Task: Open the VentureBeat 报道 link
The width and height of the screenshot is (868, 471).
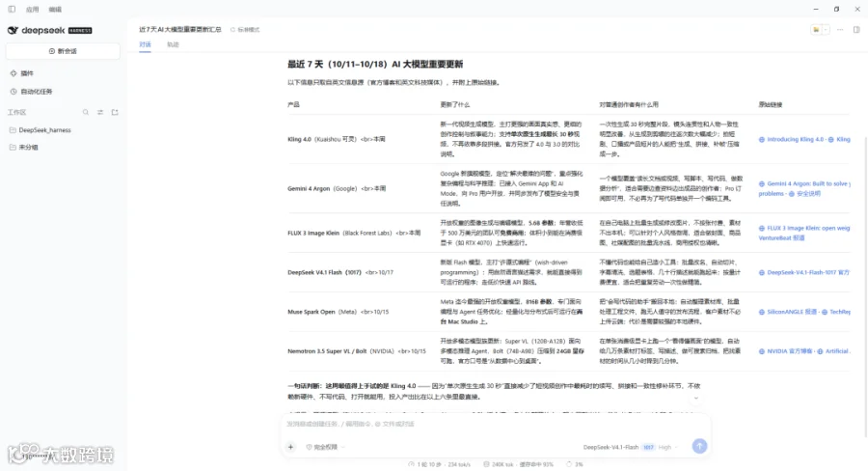Action: [781, 237]
